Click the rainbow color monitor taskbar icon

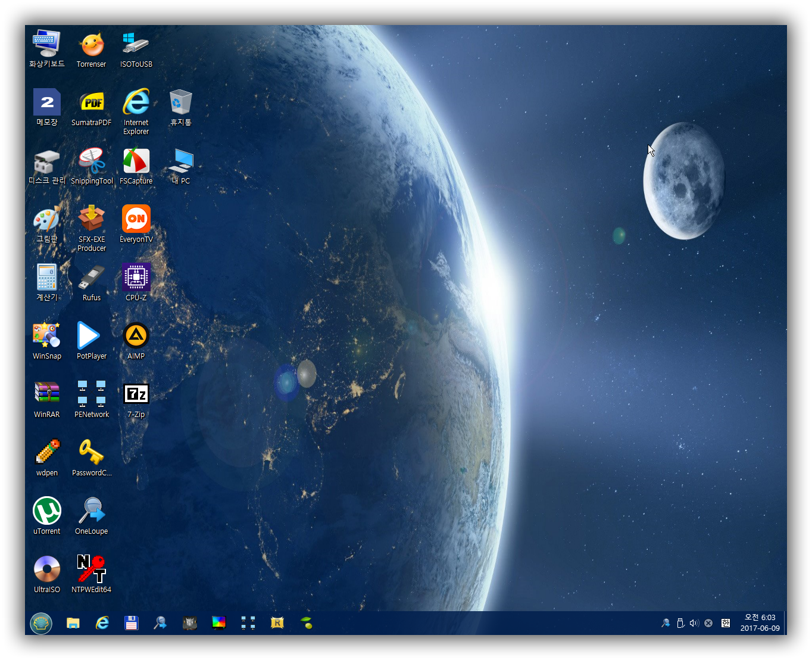pyautogui.click(x=218, y=623)
